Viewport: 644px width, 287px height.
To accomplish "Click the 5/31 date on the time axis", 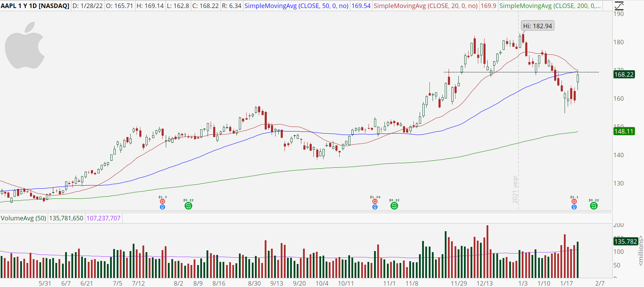I will click(45, 283).
